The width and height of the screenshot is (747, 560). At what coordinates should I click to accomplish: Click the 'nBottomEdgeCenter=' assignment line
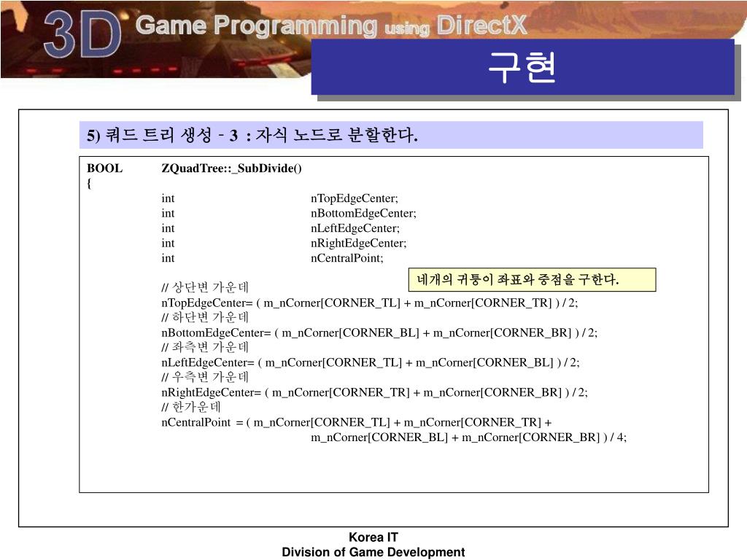(x=379, y=332)
